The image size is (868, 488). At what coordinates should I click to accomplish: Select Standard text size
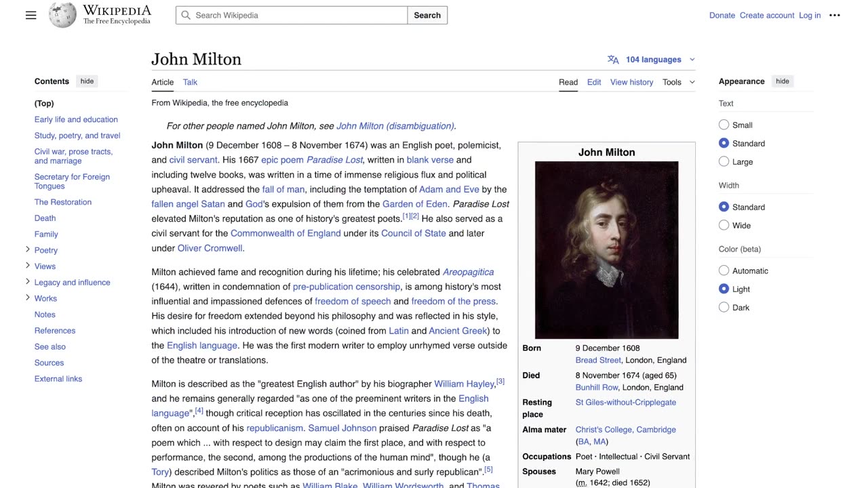724,143
